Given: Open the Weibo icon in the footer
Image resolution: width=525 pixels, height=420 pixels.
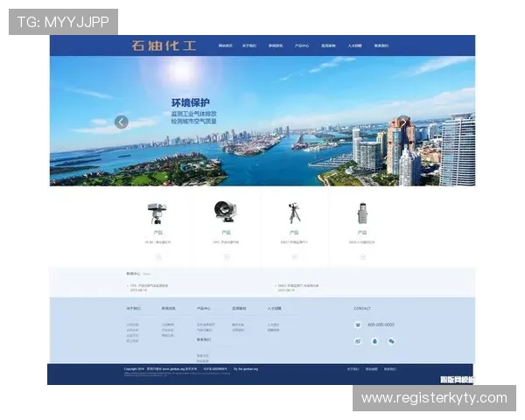Looking at the screenshot, I should tap(358, 341).
